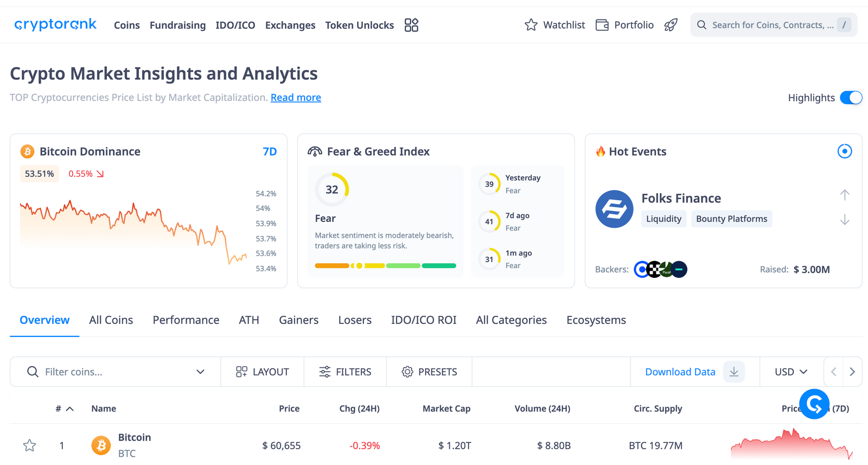Click the rocket icon in header
This screenshot has height=465, width=868.
click(671, 25)
